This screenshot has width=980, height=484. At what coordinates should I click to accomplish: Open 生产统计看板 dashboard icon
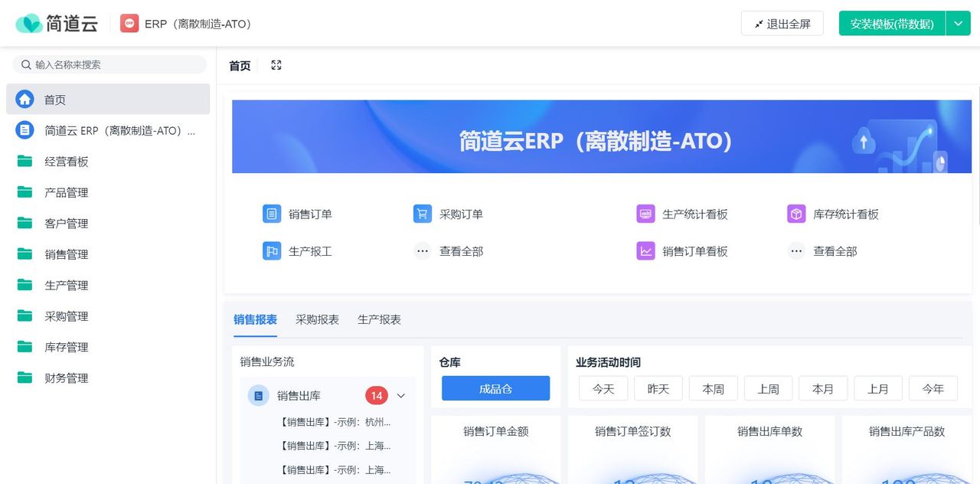point(645,214)
